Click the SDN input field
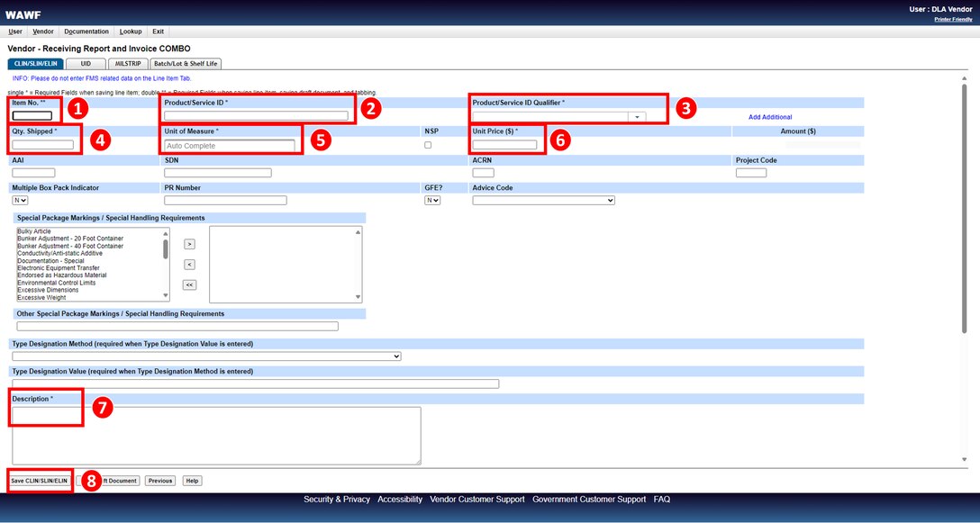 point(218,173)
